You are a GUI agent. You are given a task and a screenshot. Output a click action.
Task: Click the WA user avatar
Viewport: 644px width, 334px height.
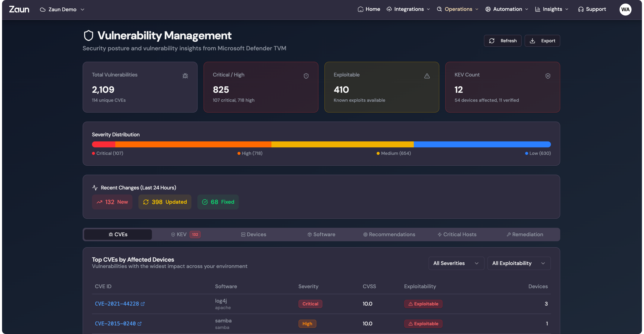coord(625,10)
